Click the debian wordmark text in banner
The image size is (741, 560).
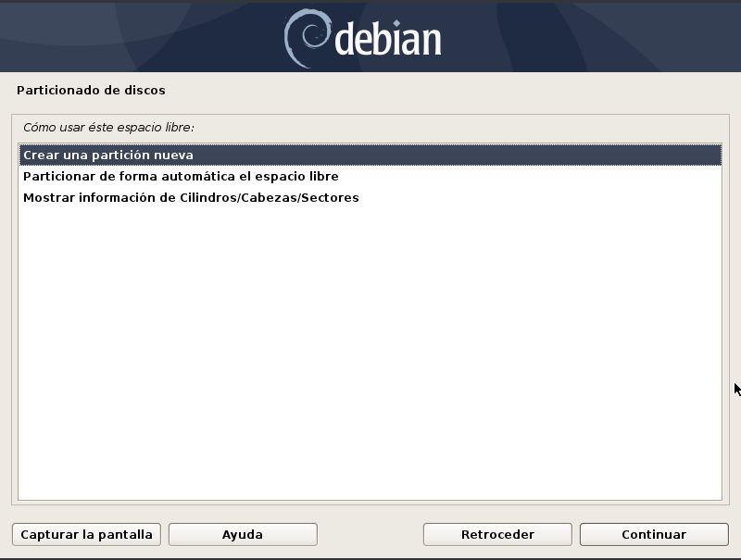point(388,39)
